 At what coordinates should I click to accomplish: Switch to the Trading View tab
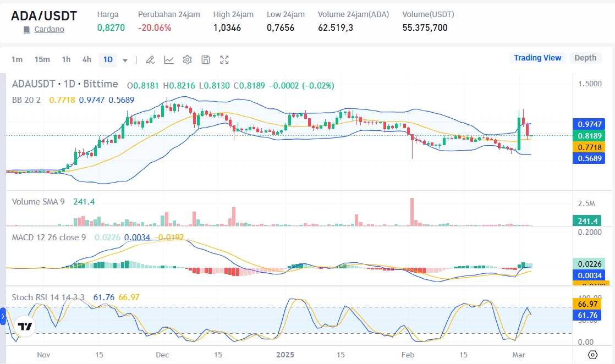coord(537,58)
